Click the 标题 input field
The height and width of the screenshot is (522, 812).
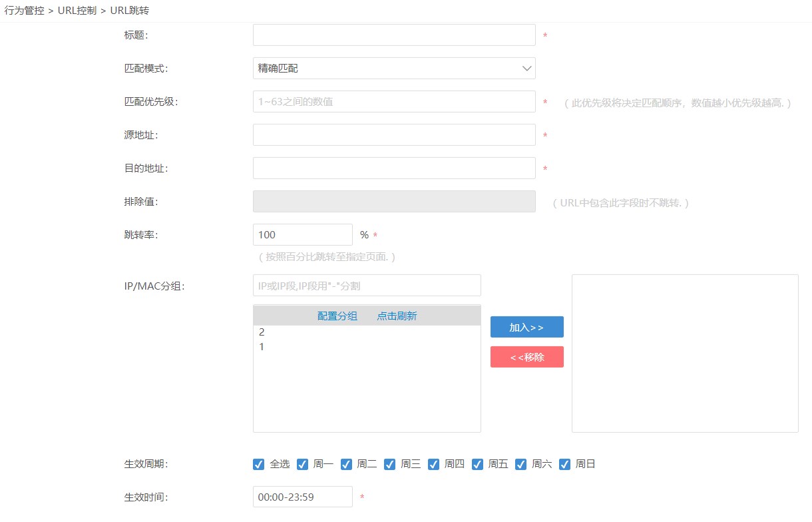tap(394, 35)
